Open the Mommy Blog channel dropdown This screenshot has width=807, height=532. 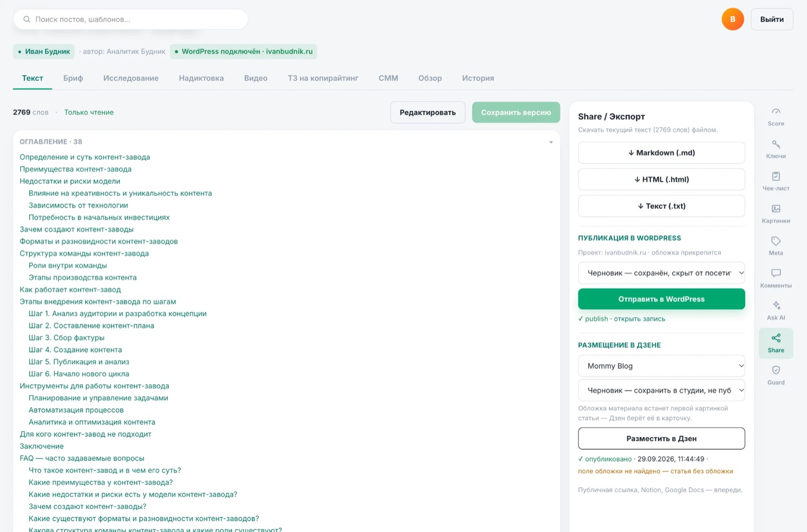coord(661,366)
